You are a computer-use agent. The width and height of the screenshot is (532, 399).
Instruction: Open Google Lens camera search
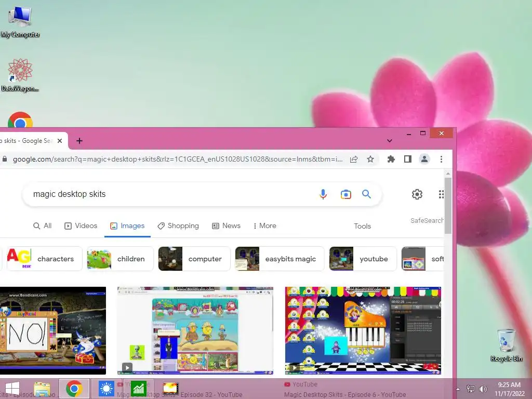coord(345,194)
